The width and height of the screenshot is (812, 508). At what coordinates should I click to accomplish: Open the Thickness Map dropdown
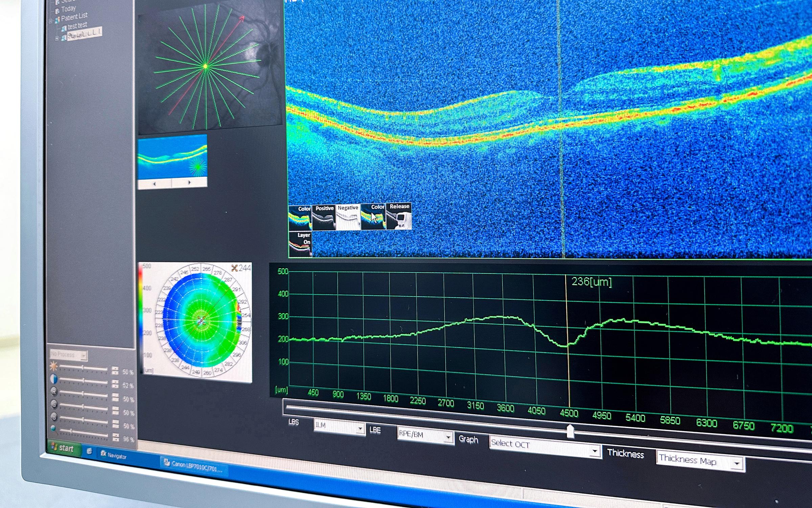(x=737, y=463)
